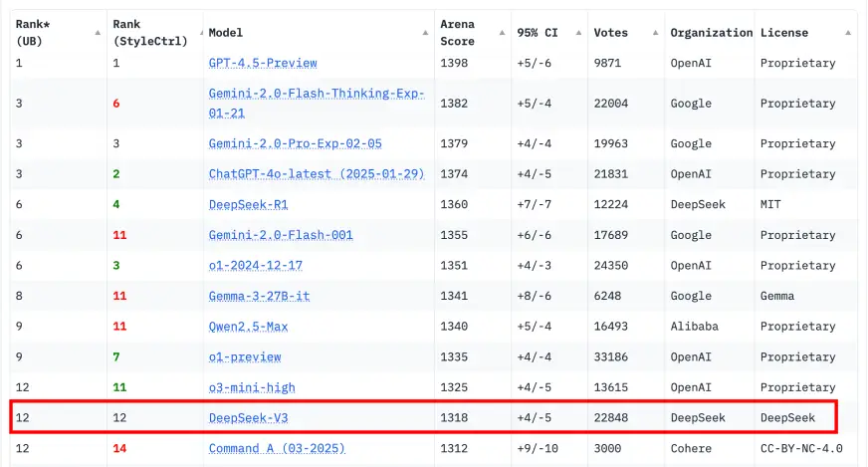Open the ChatGPT-4o-latest (2025-01-29) link
Screen dimensions: 868x467
pos(317,174)
